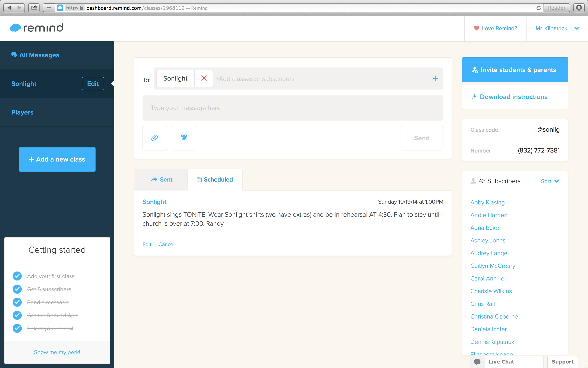Image resolution: width=588 pixels, height=368 pixels.
Task: Click checkmark for Select your school
Action: coord(17,328)
